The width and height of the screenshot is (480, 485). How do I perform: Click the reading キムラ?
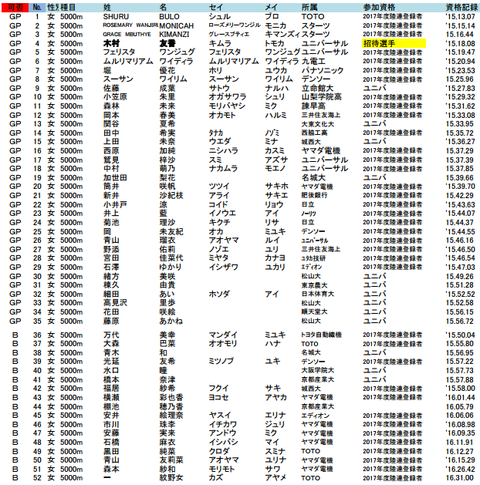pyautogui.click(x=220, y=43)
